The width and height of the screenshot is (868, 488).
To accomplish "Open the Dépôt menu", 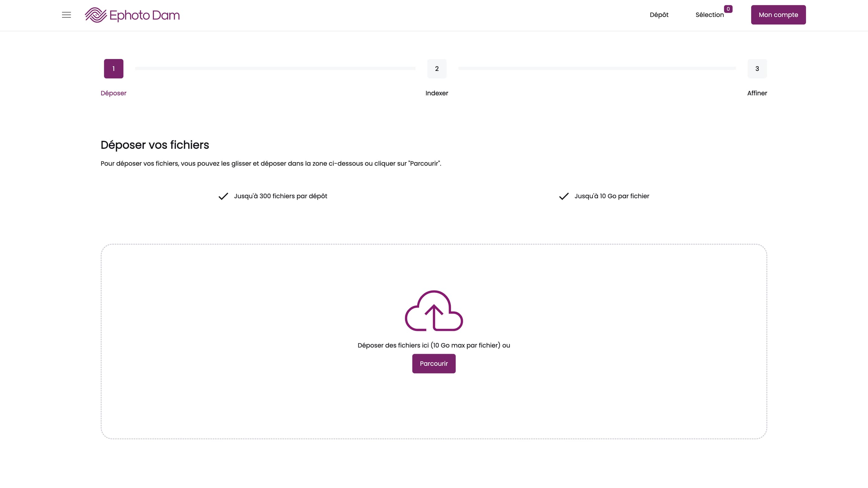I will [x=658, y=15].
